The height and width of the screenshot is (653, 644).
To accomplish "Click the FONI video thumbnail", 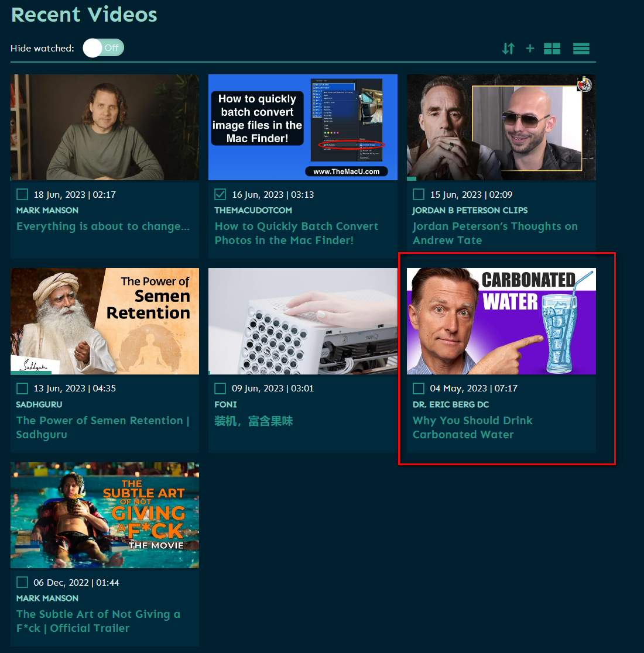I will (303, 321).
